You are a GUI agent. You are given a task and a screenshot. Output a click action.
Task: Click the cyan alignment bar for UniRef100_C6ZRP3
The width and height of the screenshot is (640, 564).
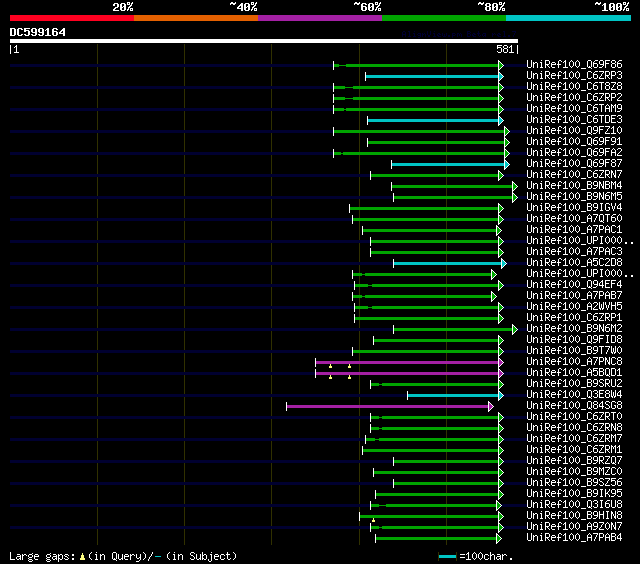tap(432, 76)
